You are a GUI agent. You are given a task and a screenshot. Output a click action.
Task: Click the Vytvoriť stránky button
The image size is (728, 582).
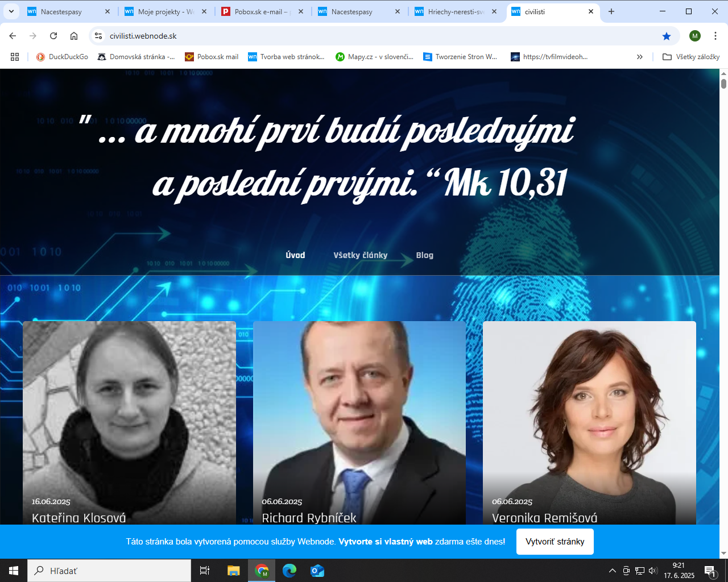555,542
